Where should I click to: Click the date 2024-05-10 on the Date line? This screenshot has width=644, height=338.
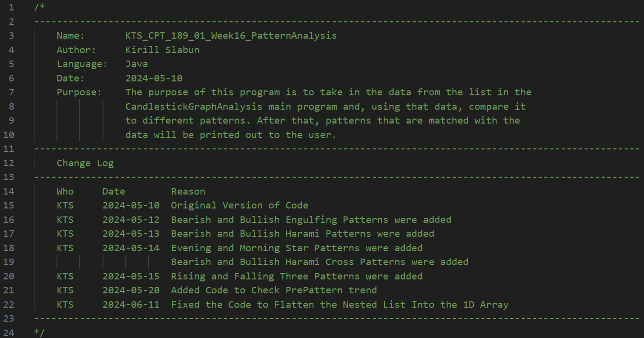pyautogui.click(x=154, y=78)
